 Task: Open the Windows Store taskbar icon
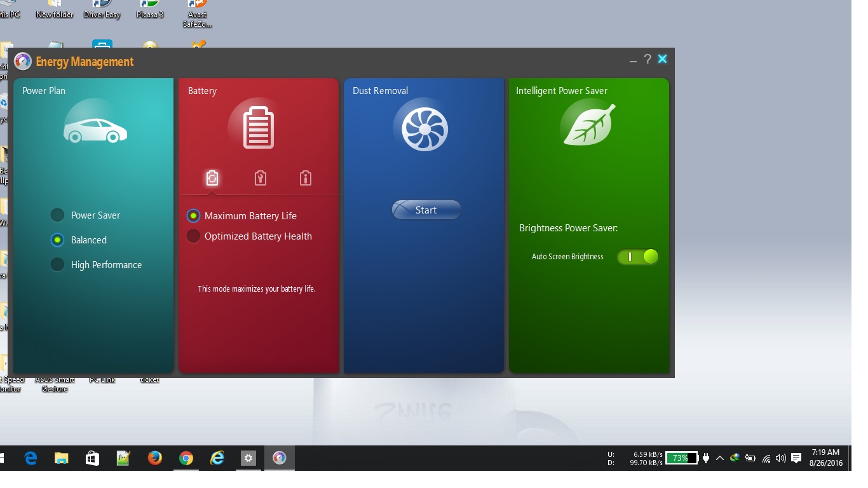tap(92, 458)
